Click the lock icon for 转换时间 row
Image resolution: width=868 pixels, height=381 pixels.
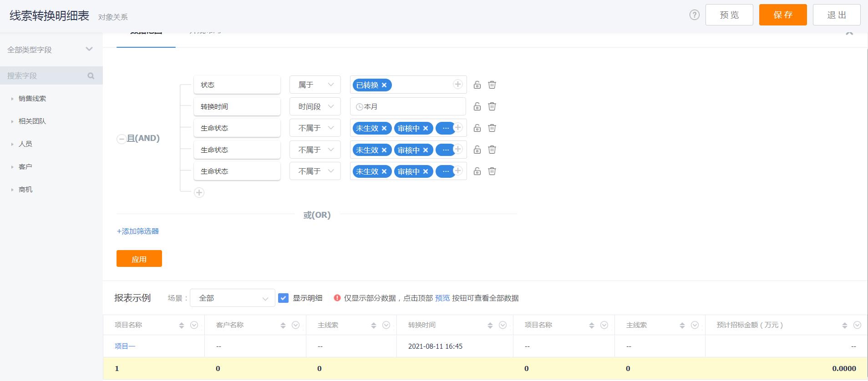click(x=477, y=106)
